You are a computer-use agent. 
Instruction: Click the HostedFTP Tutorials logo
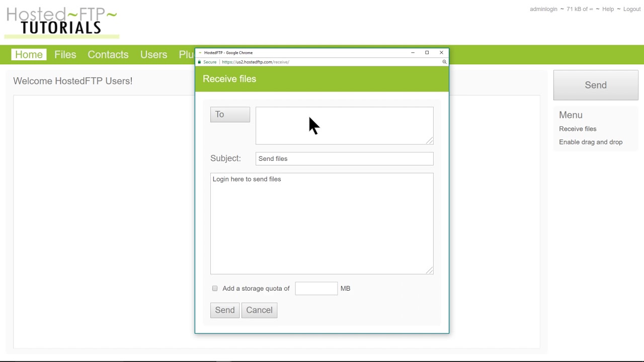click(x=61, y=22)
